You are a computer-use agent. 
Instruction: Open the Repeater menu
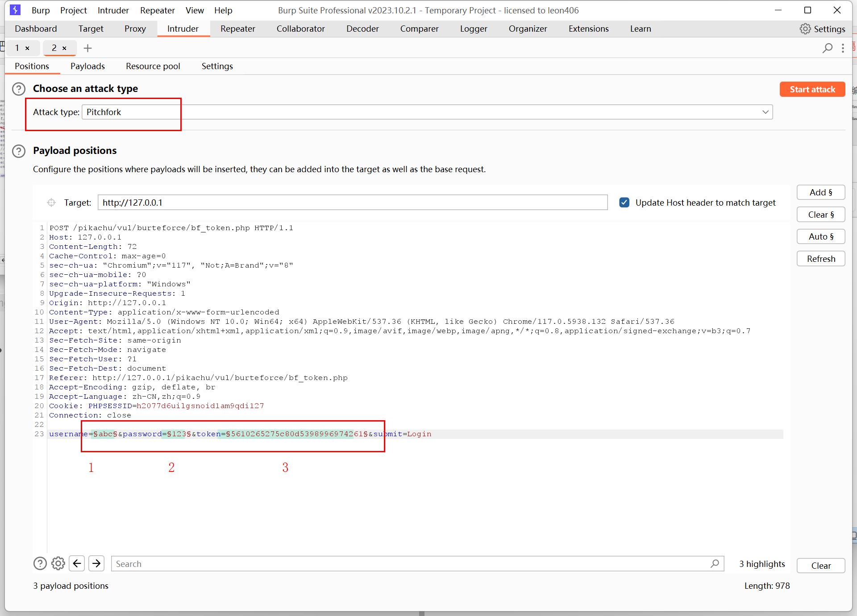pyautogui.click(x=157, y=10)
